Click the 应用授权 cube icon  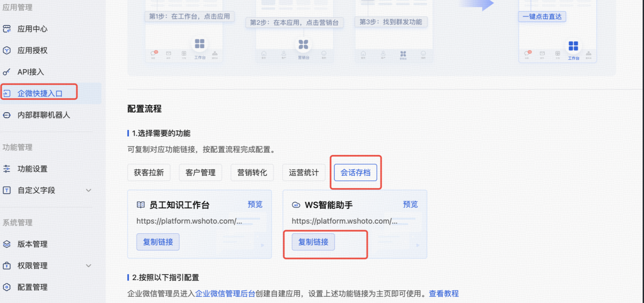[7, 50]
